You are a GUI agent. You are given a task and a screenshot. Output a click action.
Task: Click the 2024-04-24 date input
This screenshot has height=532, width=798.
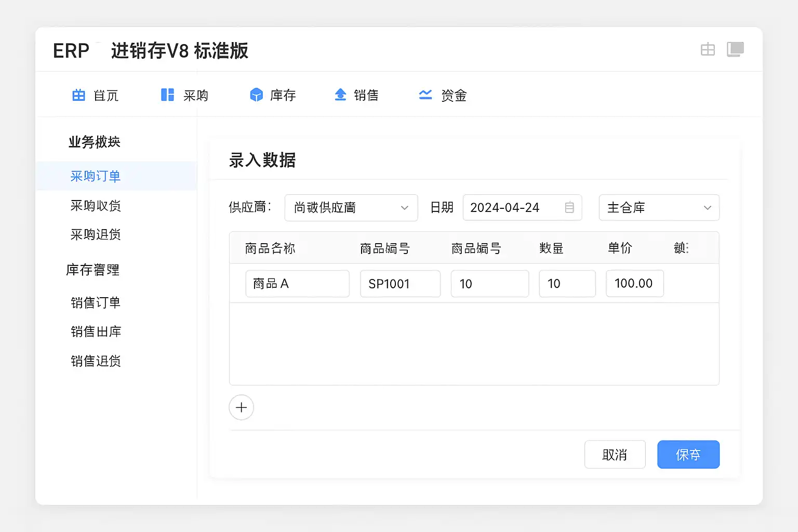(512, 208)
